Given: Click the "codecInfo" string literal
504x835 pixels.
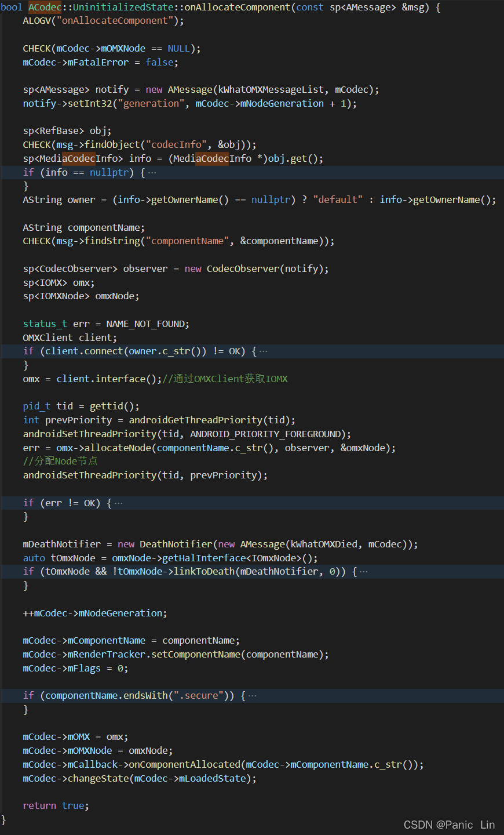Looking at the screenshot, I should 176,145.
